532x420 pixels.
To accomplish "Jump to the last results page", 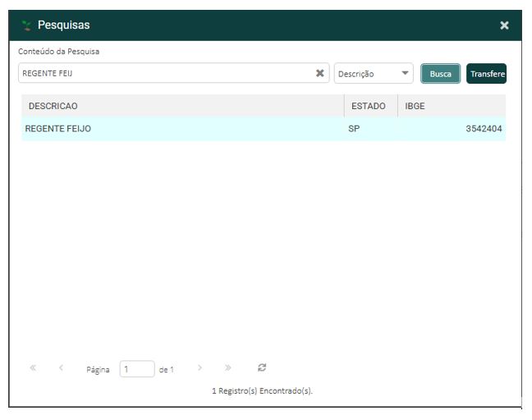I will tap(227, 369).
